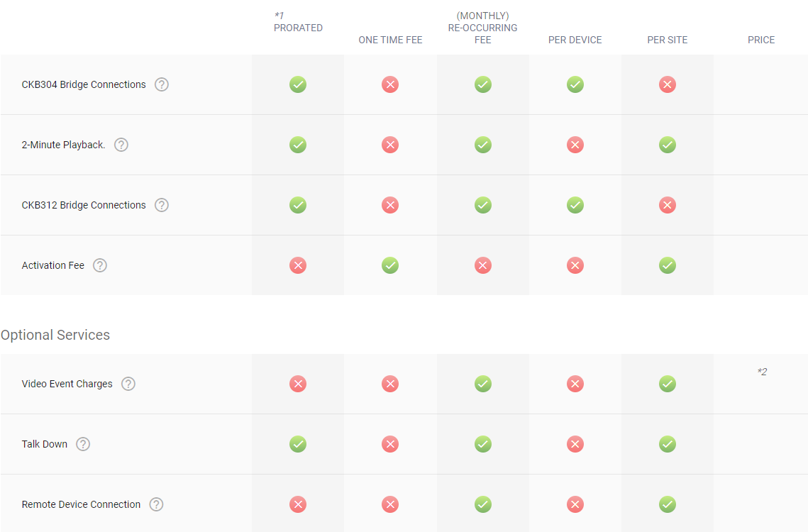Click Talk Down Prorated green check
Viewport: 808px width, 532px height.
click(298, 444)
